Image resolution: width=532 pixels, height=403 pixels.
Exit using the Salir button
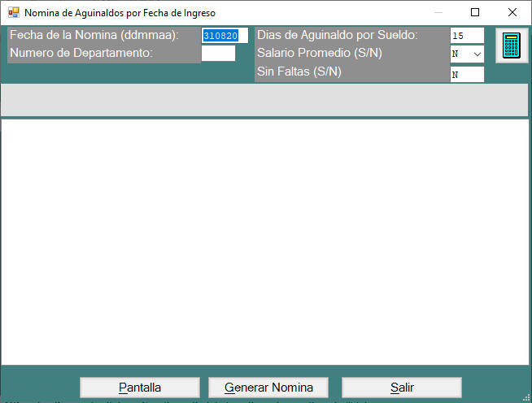pyautogui.click(x=402, y=388)
